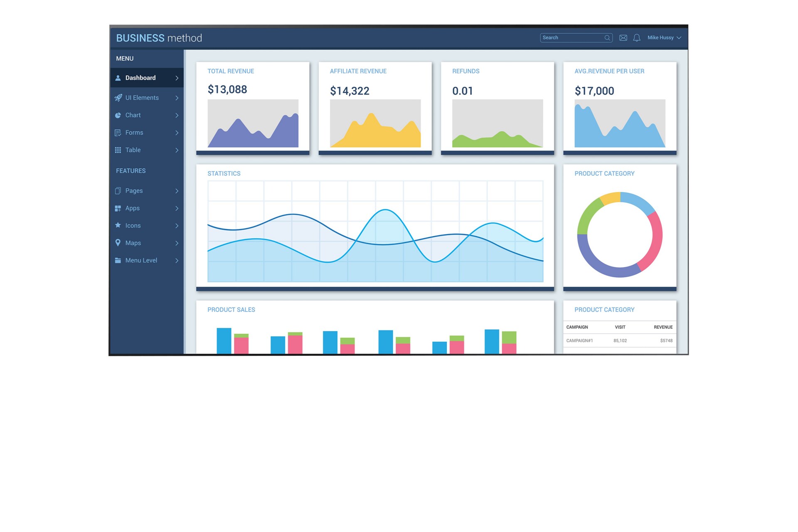Click the 0.01 refunds value
Image resolution: width=798 pixels, height=532 pixels.
463,91
